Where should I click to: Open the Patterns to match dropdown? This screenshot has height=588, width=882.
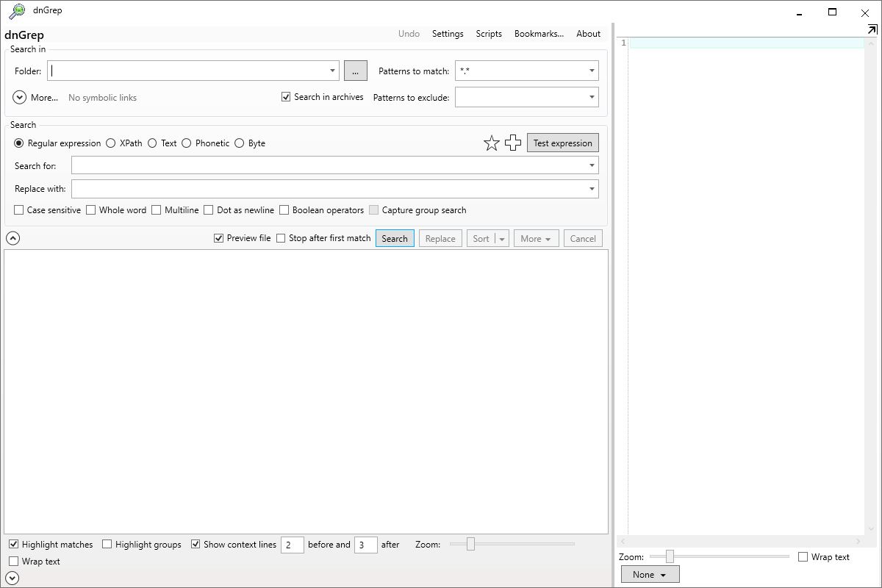click(591, 71)
